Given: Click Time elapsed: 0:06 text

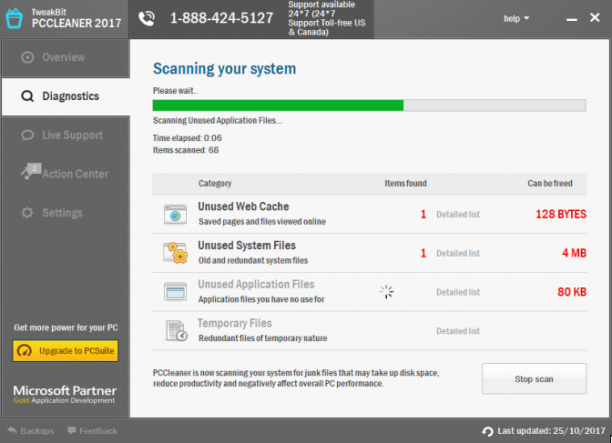Looking at the screenshot, I should coord(187,138).
